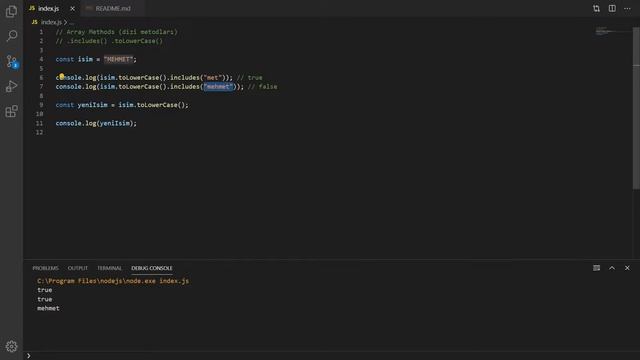Image resolution: width=640 pixels, height=360 pixels.
Task: Click console.log(yeniIsim) on line 11
Action: click(x=96, y=123)
